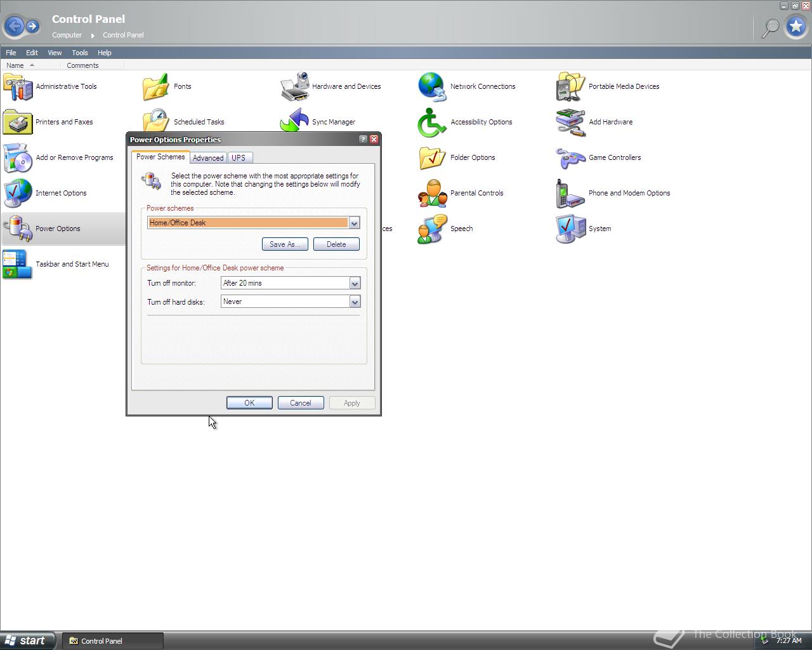
Task: Click the star favorites icon
Action: point(796,27)
